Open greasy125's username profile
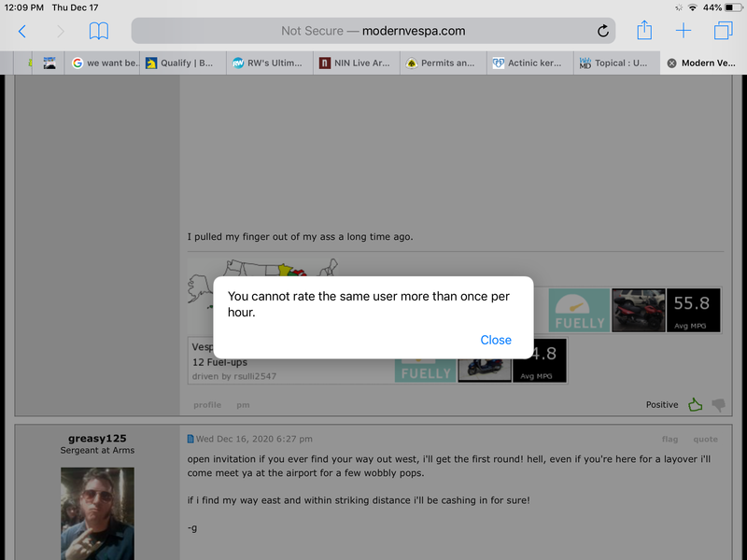The width and height of the screenshot is (747, 560). tap(97, 438)
